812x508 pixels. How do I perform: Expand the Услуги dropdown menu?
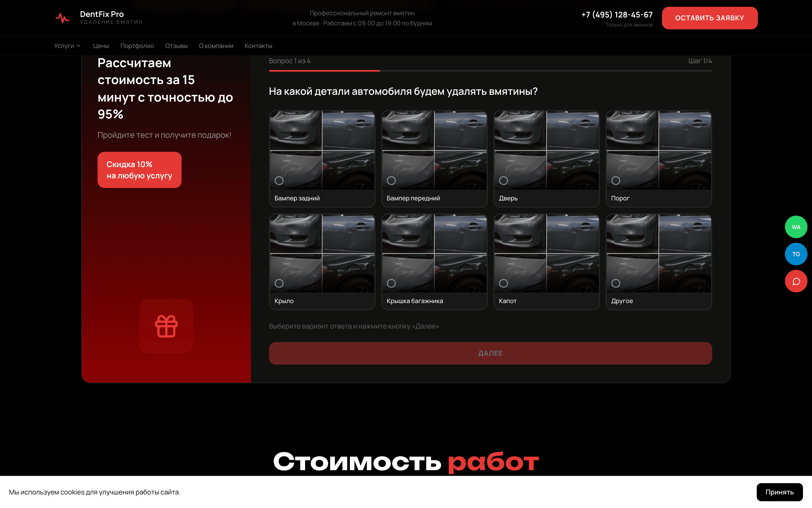coord(67,46)
